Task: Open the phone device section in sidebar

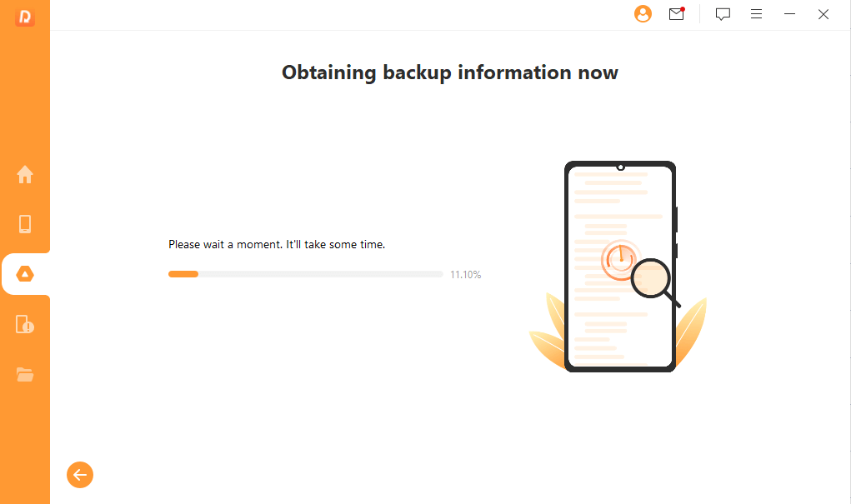Action: coord(25,224)
